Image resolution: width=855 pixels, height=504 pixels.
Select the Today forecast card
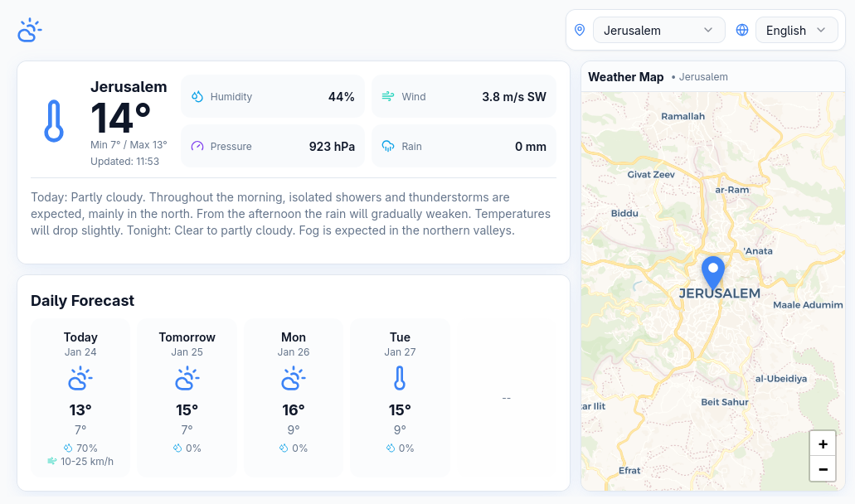80,397
